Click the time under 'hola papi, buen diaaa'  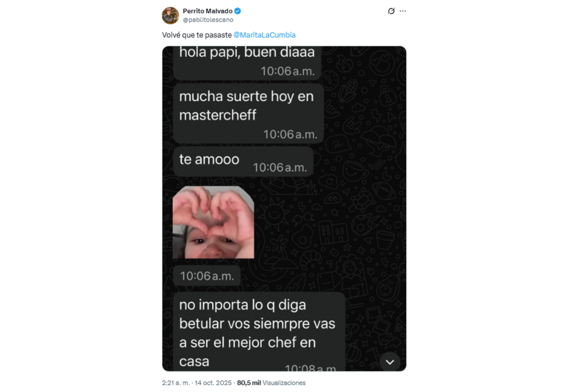tap(288, 71)
